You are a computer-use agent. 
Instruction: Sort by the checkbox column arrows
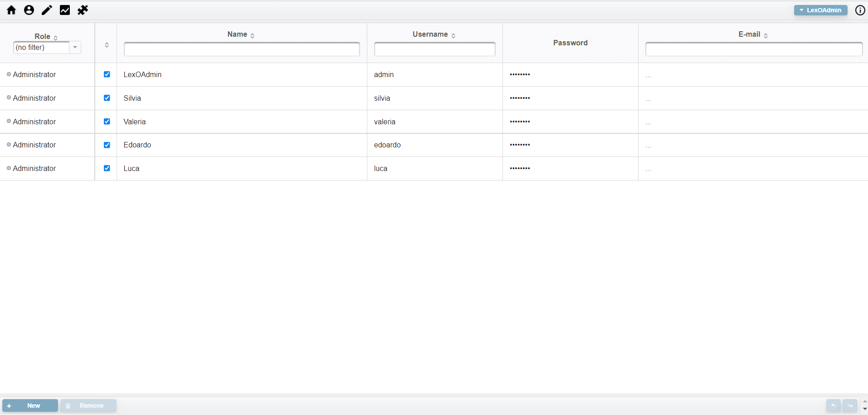coord(107,45)
